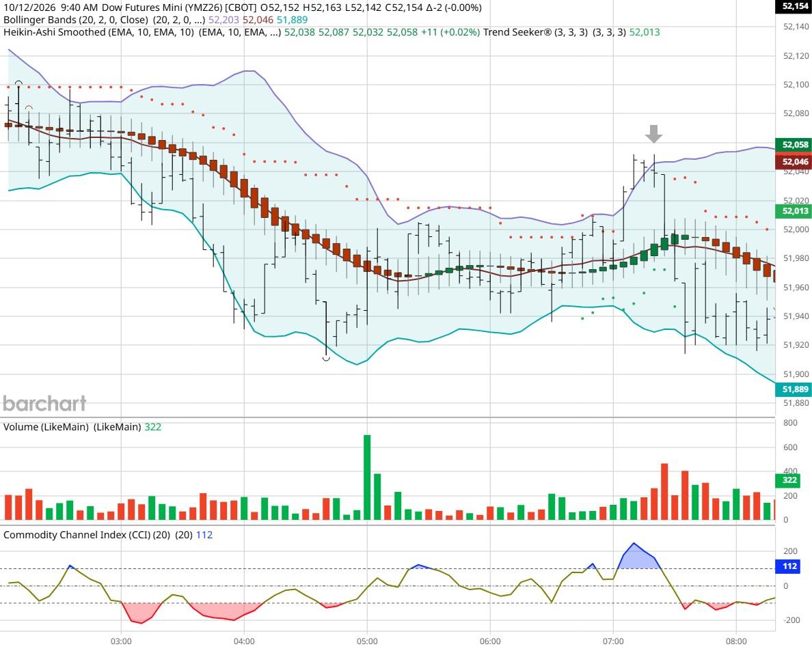
Task: Click the lower band value 51,889 in Bollinger legend
Action: pos(292,20)
